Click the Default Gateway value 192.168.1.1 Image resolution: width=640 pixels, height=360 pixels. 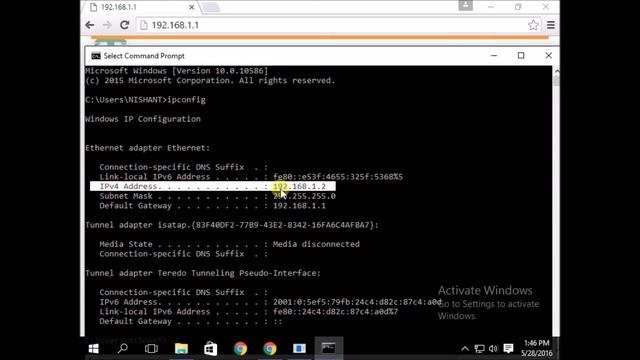299,206
